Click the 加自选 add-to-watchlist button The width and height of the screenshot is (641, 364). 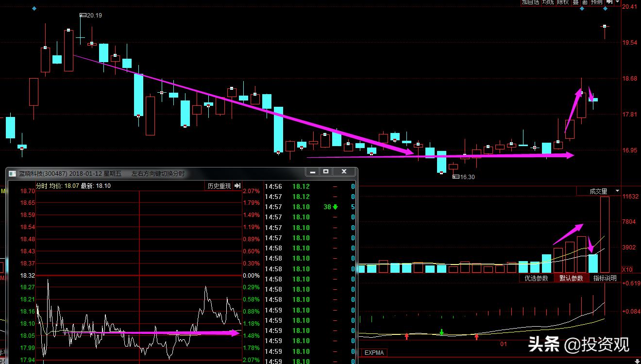click(x=530, y=2)
